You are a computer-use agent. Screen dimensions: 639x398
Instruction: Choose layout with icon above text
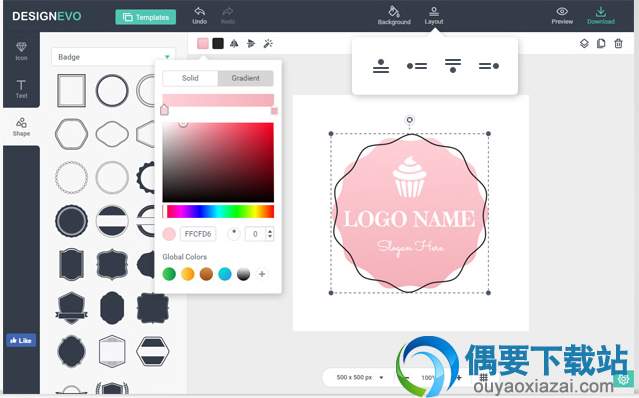click(381, 66)
